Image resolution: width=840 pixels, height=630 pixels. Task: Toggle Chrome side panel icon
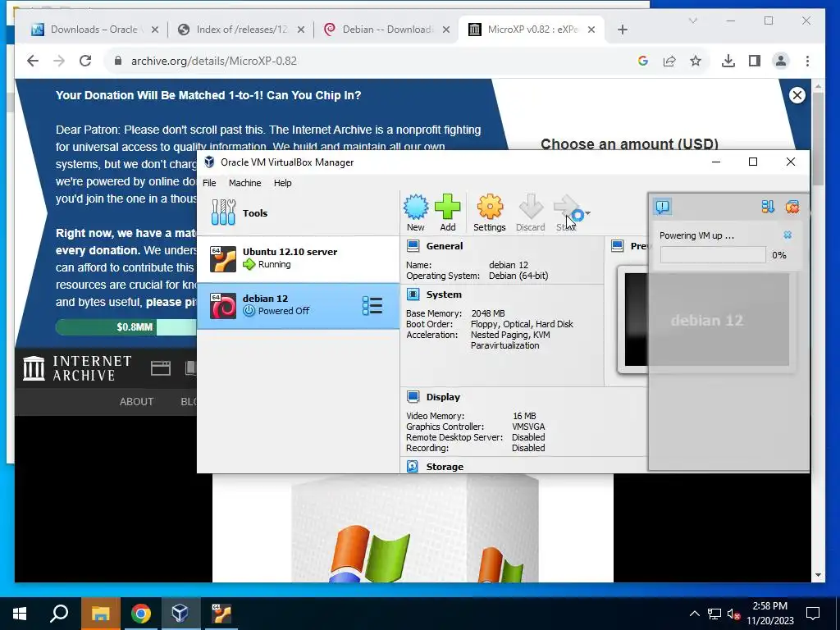(755, 61)
